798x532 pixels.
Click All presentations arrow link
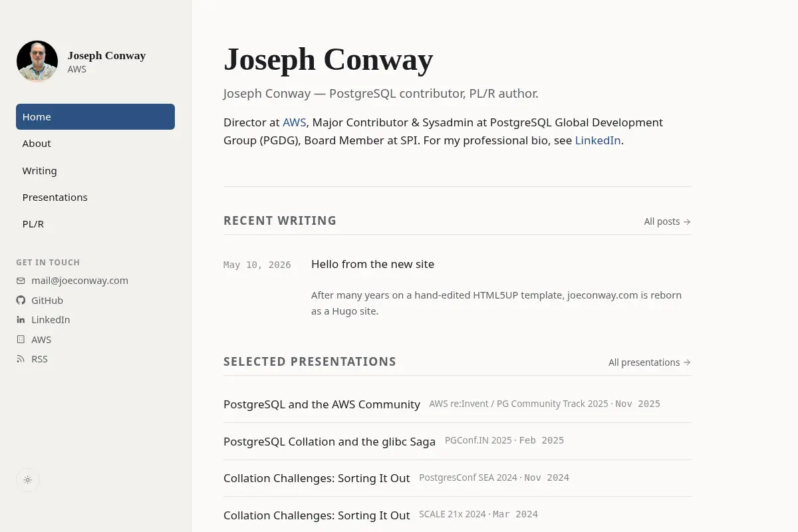coord(650,362)
